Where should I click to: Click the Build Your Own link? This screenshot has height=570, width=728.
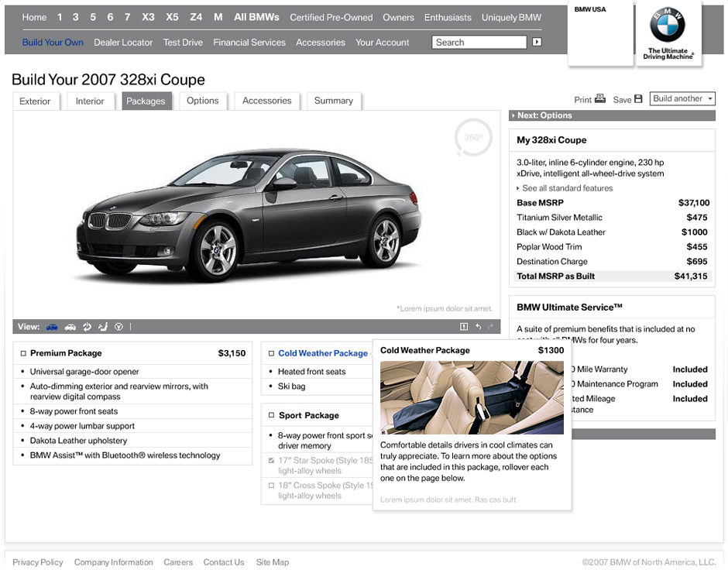[53, 43]
